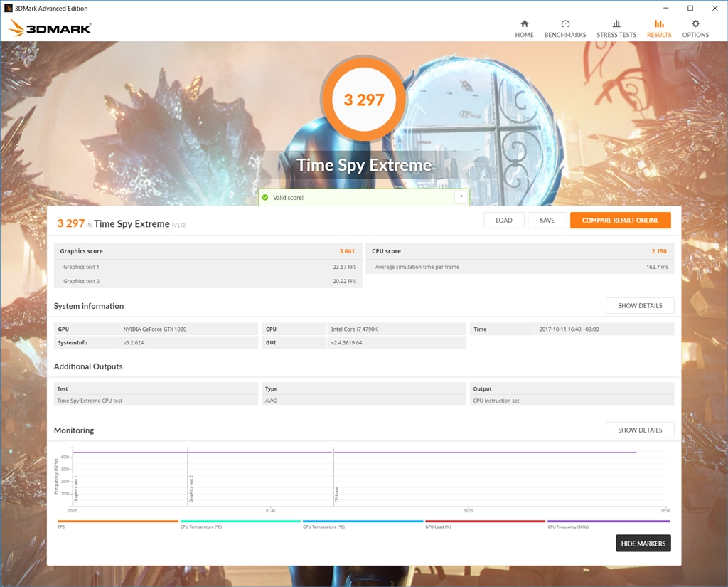The image size is (728, 587).
Task: Open Stress Tests via its bar-chart icon
Action: pyautogui.click(x=616, y=23)
